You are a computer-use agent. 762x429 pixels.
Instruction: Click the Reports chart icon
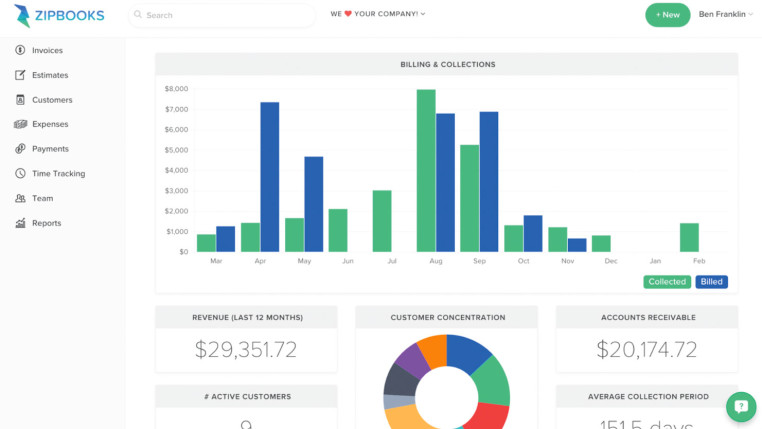pyautogui.click(x=20, y=223)
